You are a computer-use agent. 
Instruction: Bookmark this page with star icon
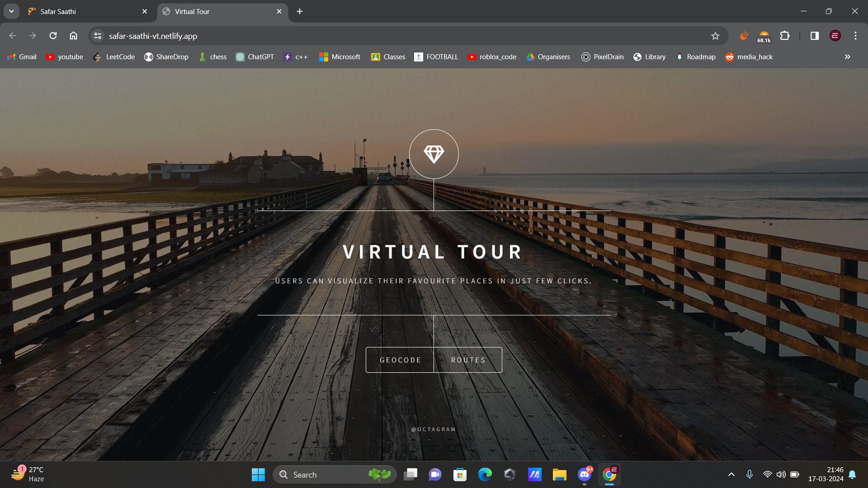(715, 36)
